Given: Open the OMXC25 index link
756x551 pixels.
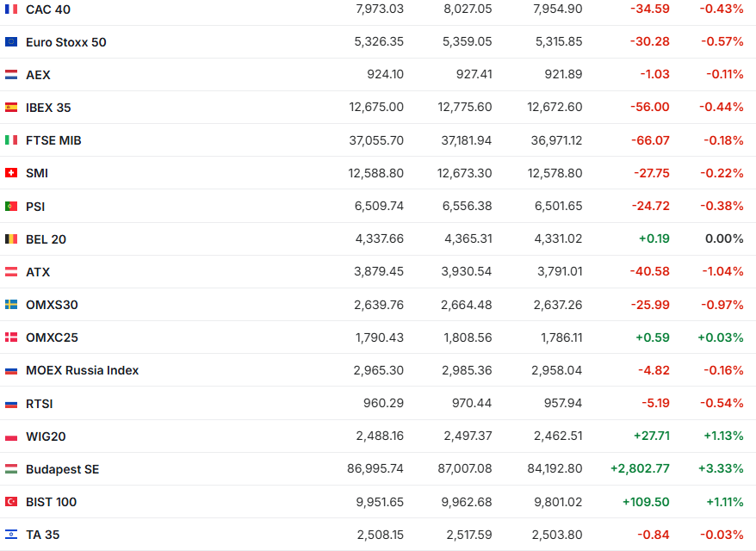Looking at the screenshot, I should click(52, 337).
